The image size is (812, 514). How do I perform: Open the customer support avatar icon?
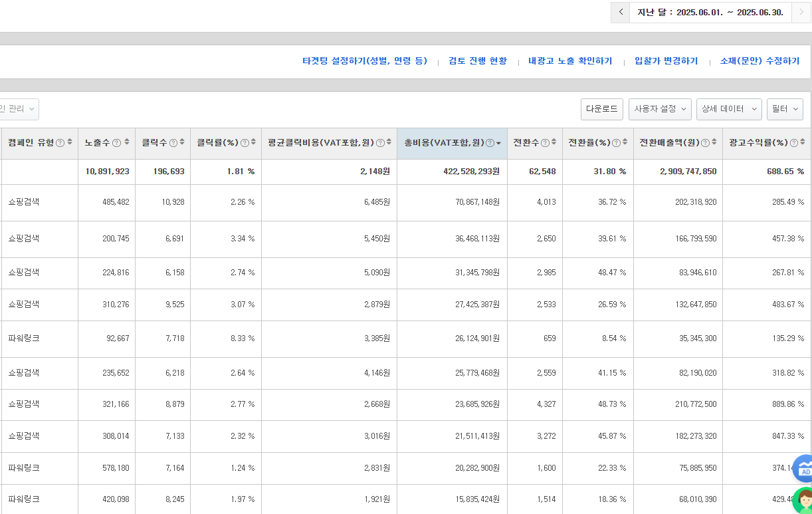click(x=804, y=500)
